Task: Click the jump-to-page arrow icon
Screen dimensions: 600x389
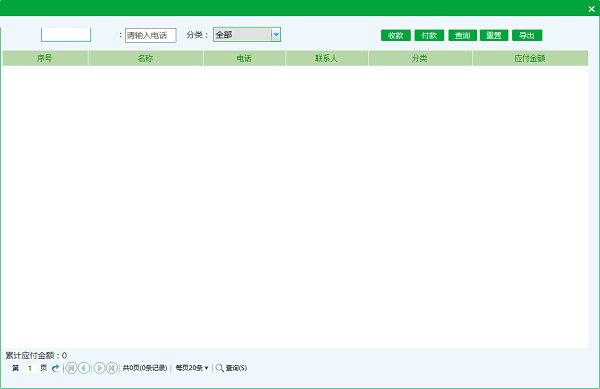Action: pyautogui.click(x=55, y=368)
